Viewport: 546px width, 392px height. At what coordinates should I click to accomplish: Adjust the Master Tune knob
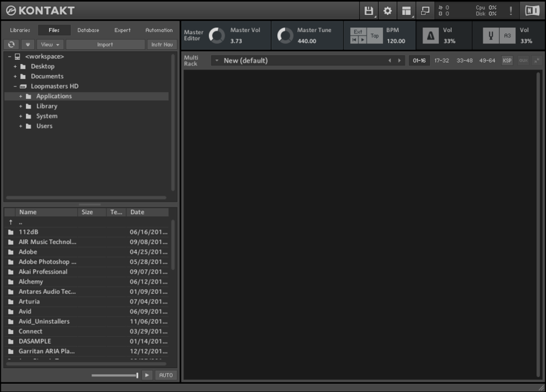pyautogui.click(x=285, y=35)
